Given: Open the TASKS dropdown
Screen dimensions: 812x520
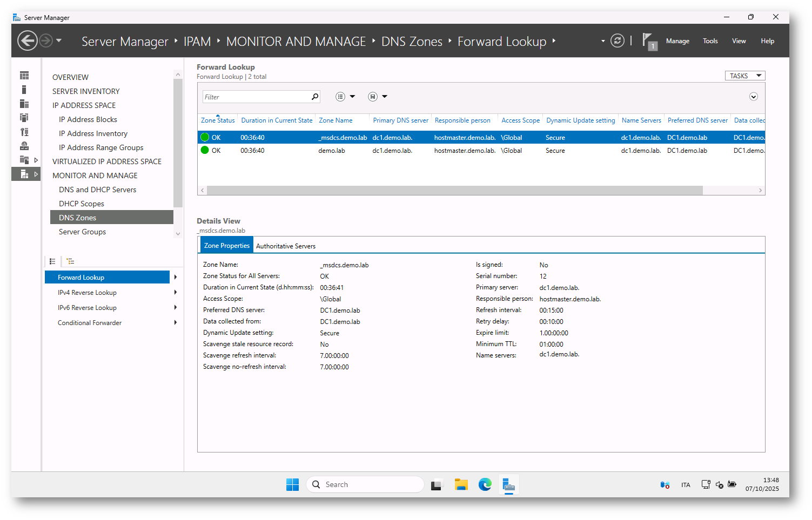Looking at the screenshot, I should [744, 76].
